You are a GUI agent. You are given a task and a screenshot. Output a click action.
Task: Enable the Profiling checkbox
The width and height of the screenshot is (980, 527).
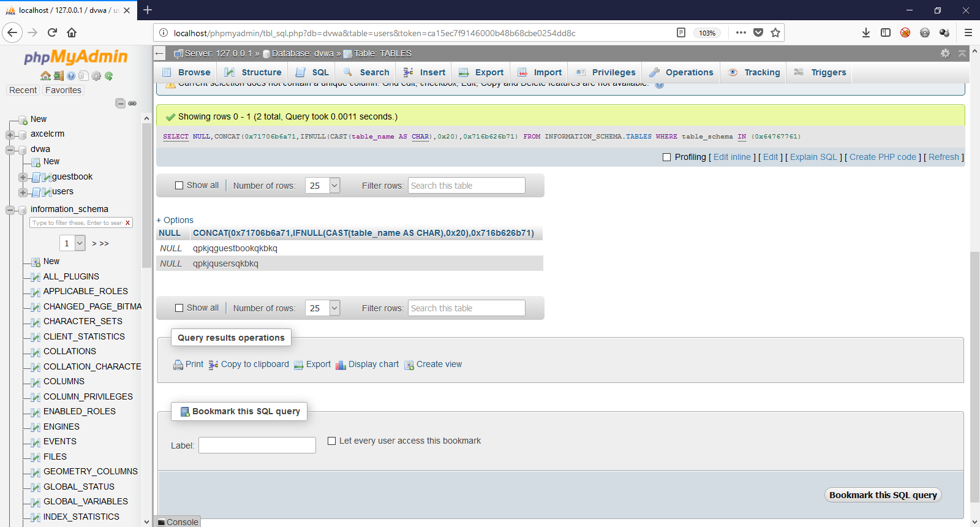[667, 157]
